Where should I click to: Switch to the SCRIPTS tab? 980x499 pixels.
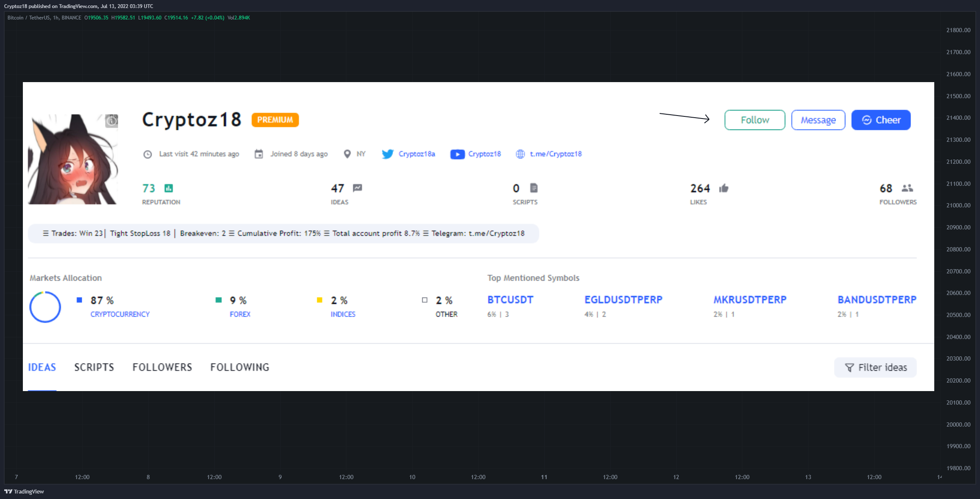(94, 367)
